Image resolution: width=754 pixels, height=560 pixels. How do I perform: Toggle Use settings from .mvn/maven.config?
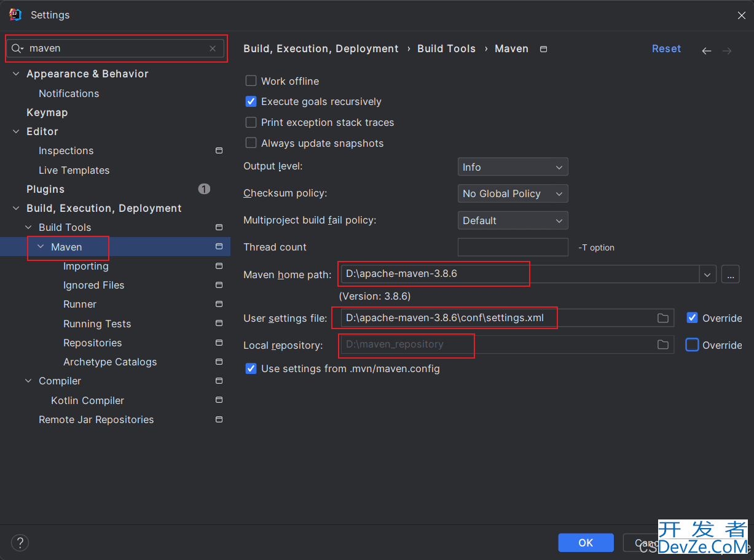pyautogui.click(x=251, y=368)
